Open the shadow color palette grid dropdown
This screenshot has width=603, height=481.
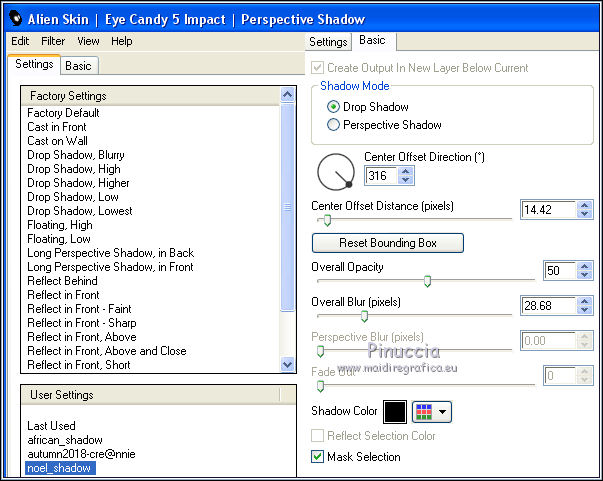pyautogui.click(x=431, y=412)
